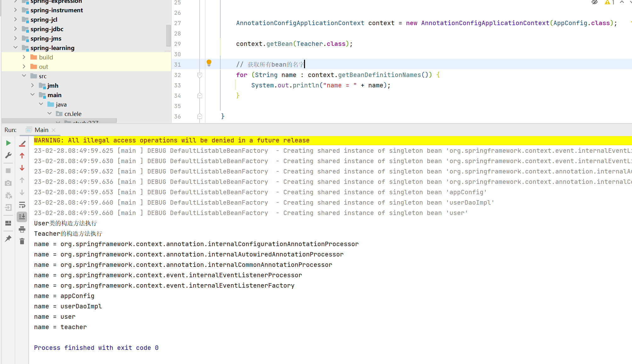Image resolution: width=632 pixels, height=364 pixels.
Task: Click the project tree vertical scrollbar
Action: [x=168, y=36]
